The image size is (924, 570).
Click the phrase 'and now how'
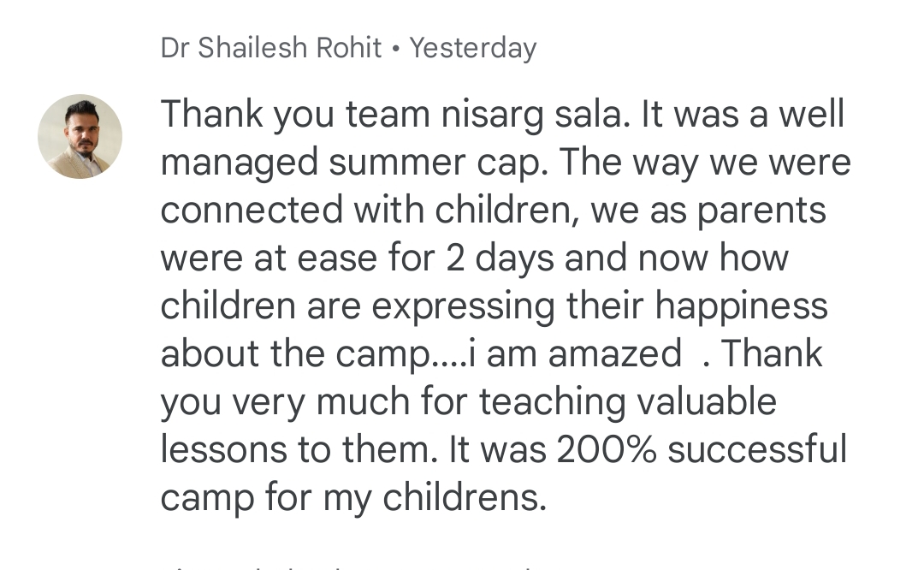coord(677,258)
